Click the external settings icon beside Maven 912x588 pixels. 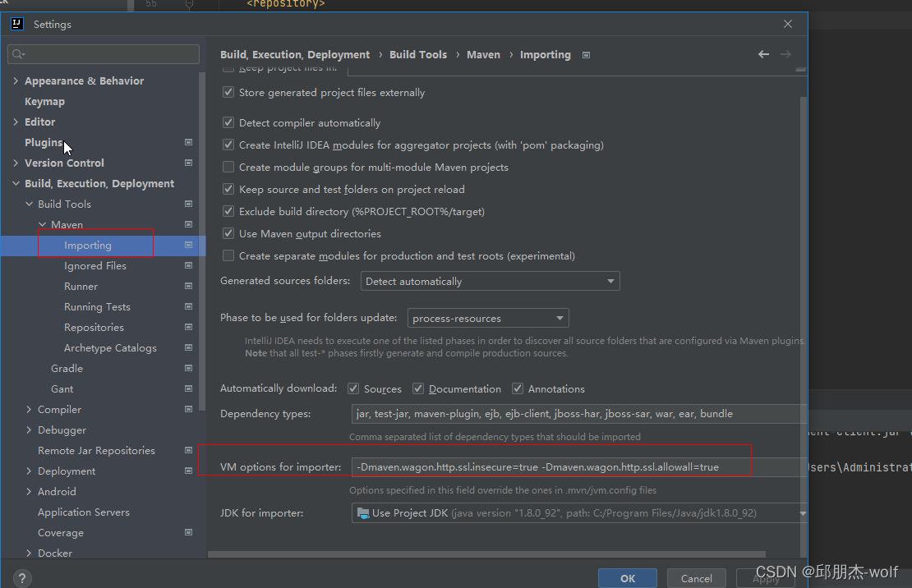188,224
